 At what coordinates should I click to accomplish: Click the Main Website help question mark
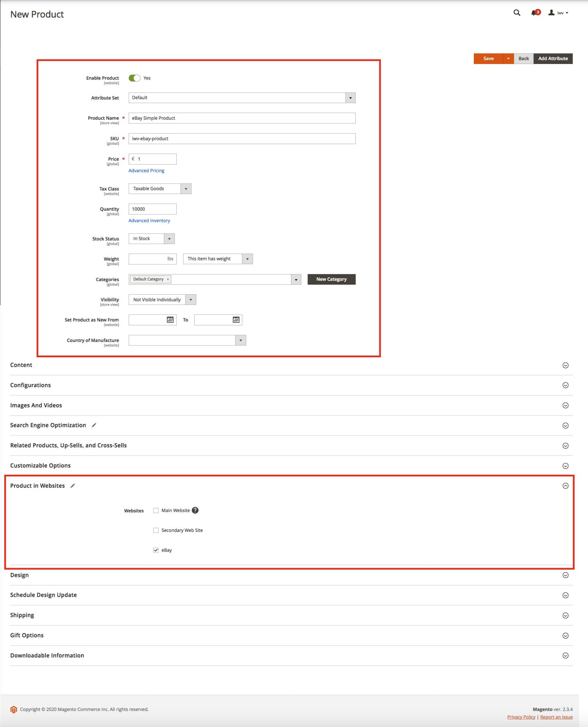click(195, 511)
